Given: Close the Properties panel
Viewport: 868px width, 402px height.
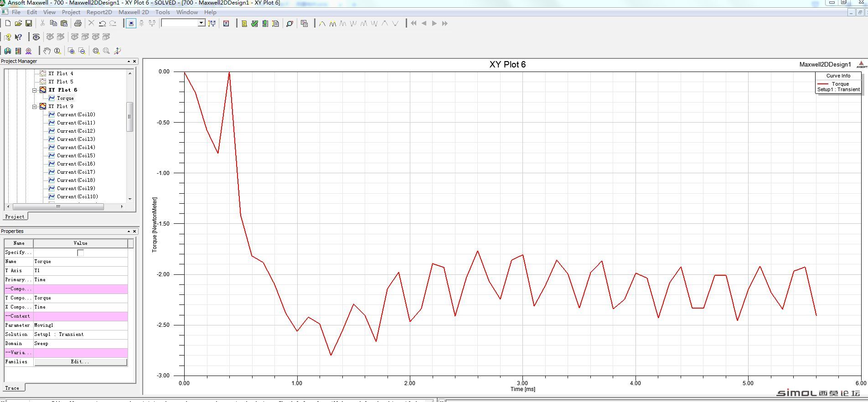Looking at the screenshot, I should [134, 231].
